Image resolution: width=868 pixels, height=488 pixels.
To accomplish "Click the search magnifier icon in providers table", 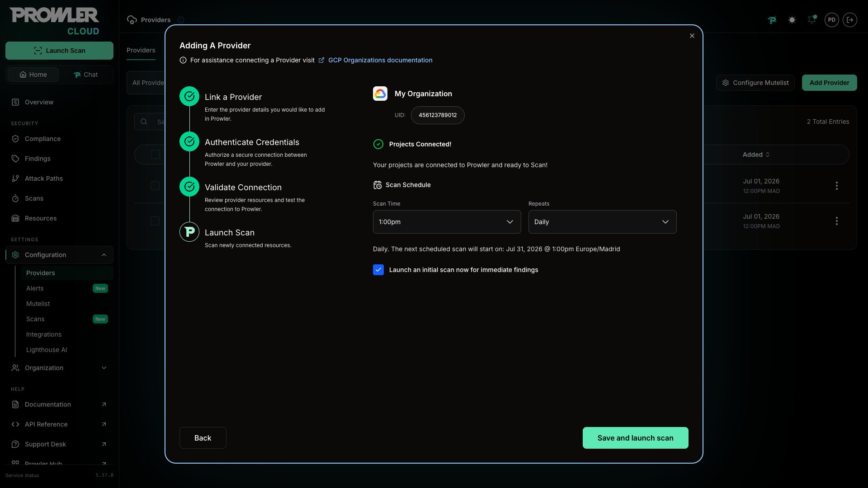I will [x=144, y=122].
